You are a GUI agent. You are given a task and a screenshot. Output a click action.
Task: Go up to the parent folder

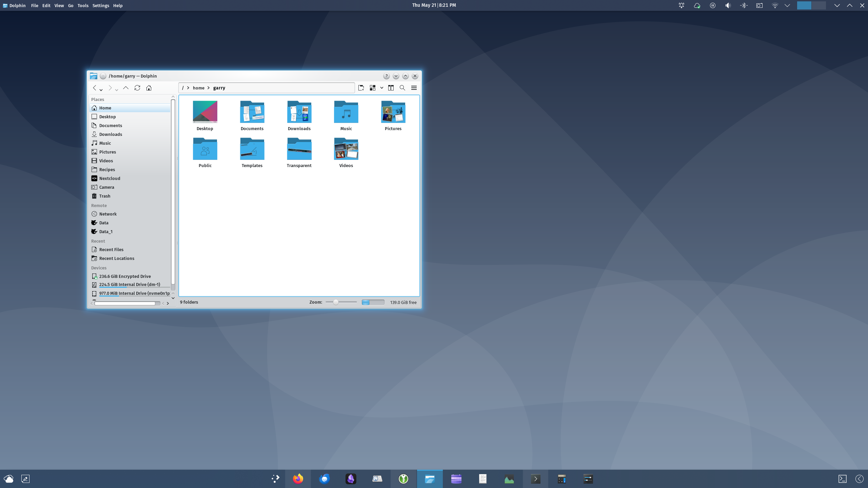click(x=126, y=88)
